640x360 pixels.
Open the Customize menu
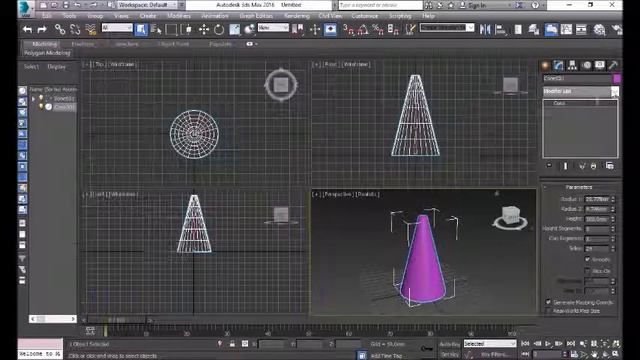[364, 16]
